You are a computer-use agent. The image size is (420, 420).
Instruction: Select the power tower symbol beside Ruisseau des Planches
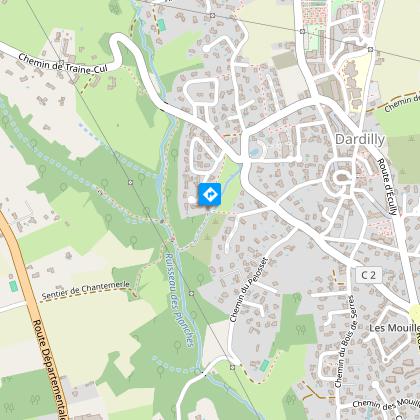click(191, 293)
